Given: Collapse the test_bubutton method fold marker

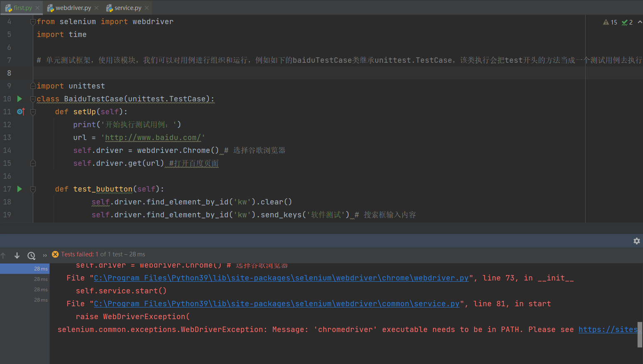Looking at the screenshot, I should tap(33, 189).
